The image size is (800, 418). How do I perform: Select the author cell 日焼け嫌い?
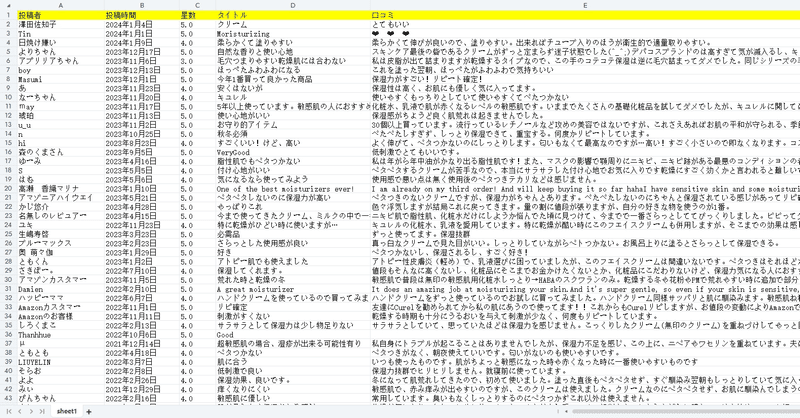(60, 43)
